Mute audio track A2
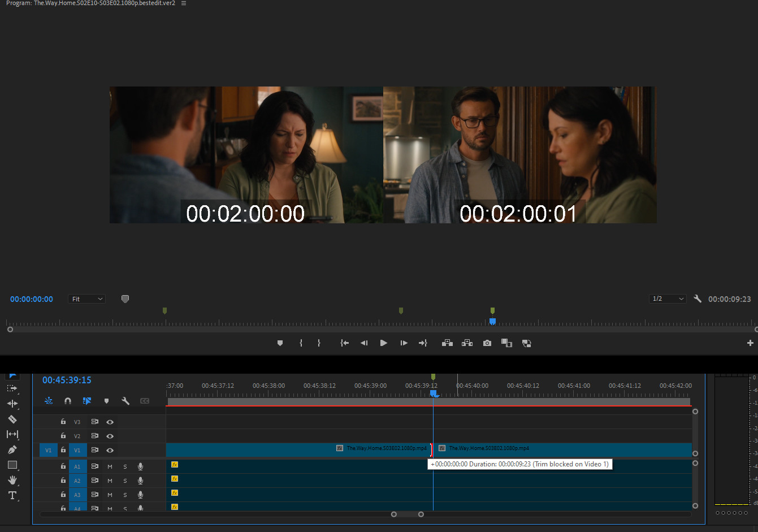The height and width of the screenshot is (532, 758). (110, 481)
